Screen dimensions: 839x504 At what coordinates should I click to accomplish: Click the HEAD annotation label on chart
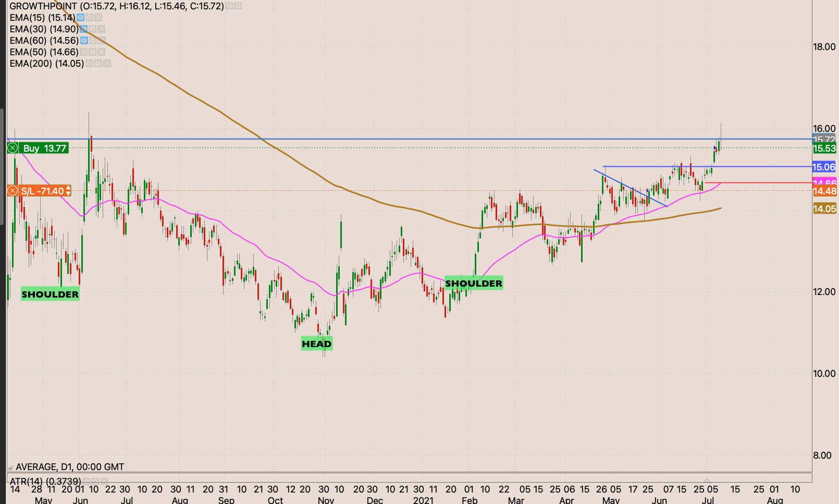[x=316, y=344]
